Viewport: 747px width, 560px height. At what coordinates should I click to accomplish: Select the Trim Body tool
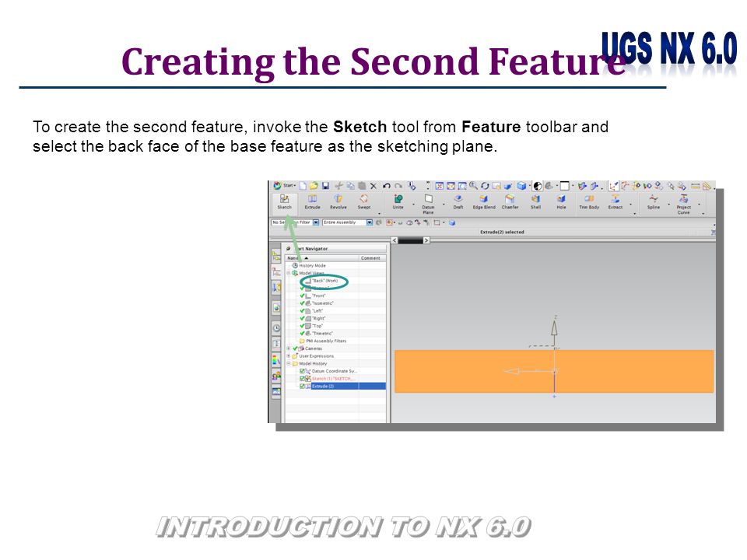pyautogui.click(x=589, y=202)
